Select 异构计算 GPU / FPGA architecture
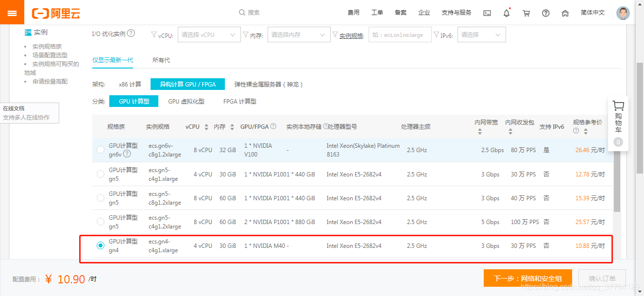 click(x=187, y=84)
